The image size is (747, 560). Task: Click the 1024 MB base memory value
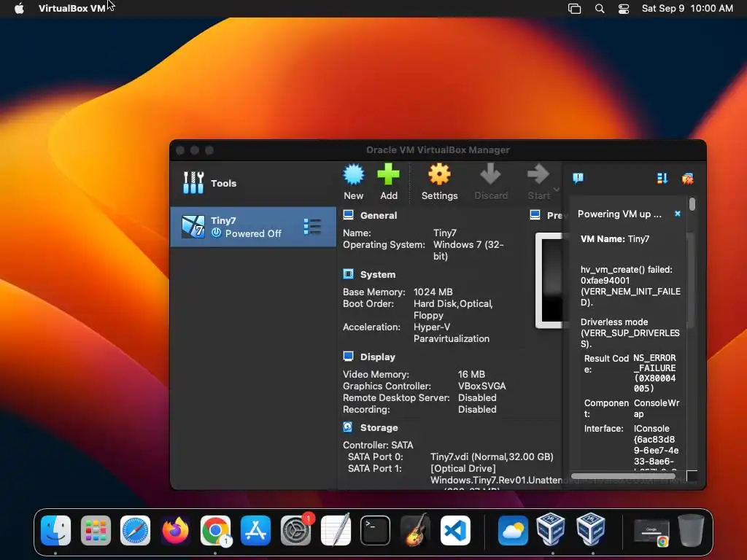pyautogui.click(x=433, y=292)
